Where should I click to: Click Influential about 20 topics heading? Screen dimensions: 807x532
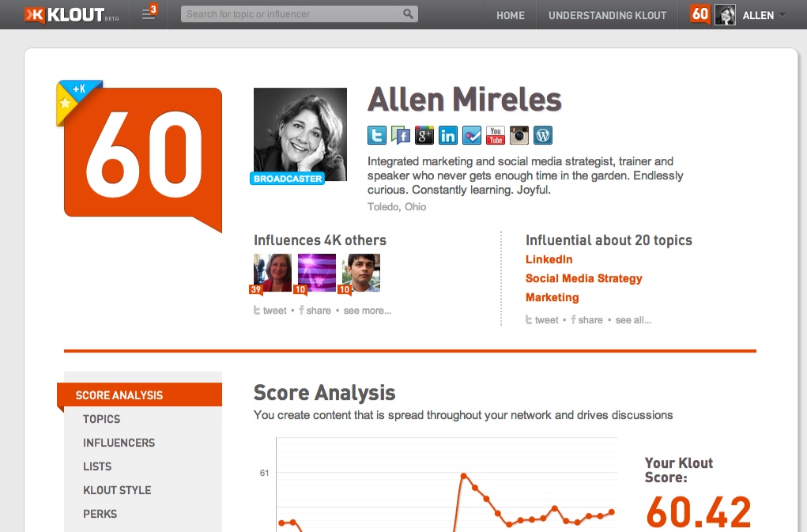tap(609, 240)
